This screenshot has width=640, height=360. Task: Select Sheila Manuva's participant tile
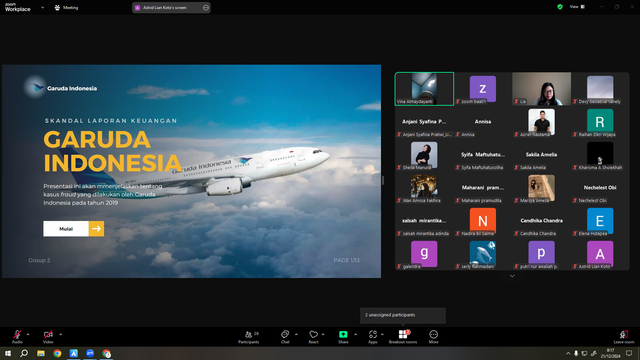(424, 155)
